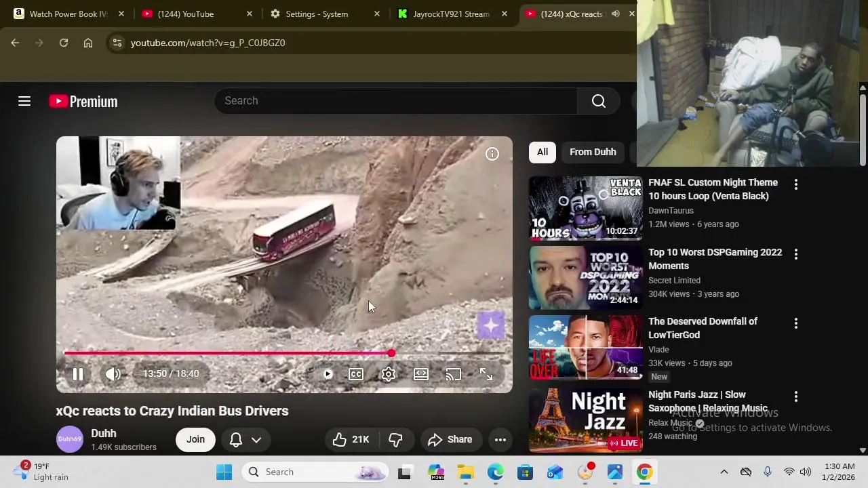Screen dimensions: 868x488
Task: Open File Explorer from taskbar
Action: 466,472
